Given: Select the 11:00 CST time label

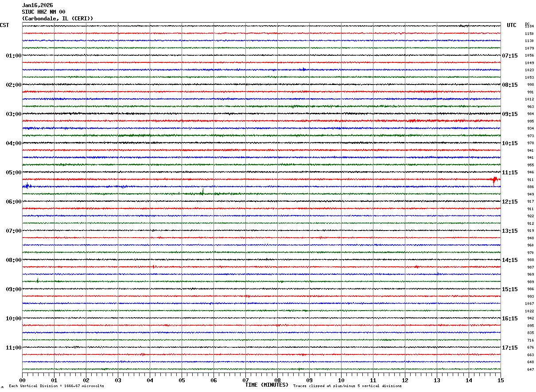Looking at the screenshot, I should [x=14, y=348].
